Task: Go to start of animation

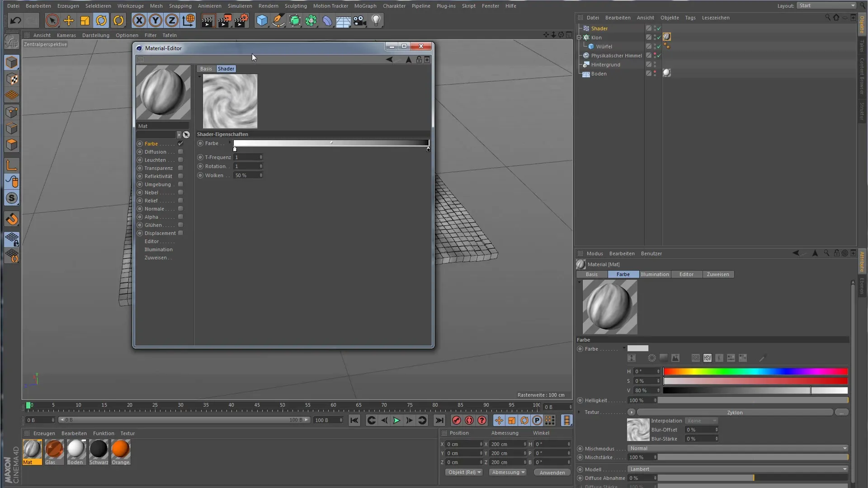Action: coord(354,420)
